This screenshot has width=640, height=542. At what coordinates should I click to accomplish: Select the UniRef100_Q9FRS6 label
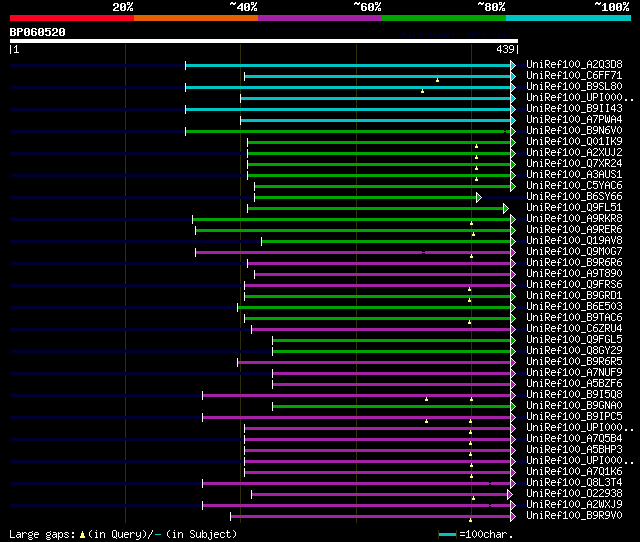coord(574,285)
